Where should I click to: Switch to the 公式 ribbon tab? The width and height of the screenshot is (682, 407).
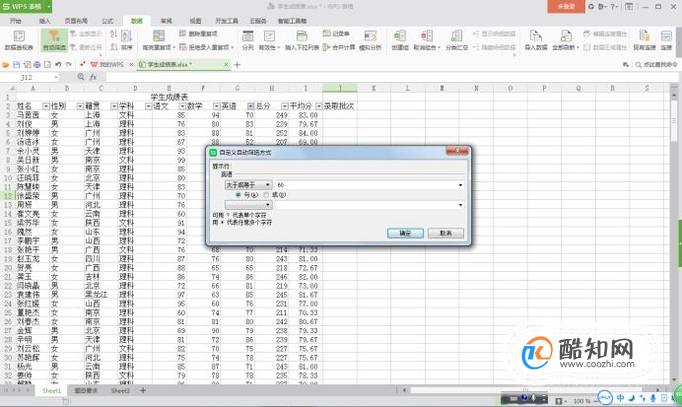[107, 21]
